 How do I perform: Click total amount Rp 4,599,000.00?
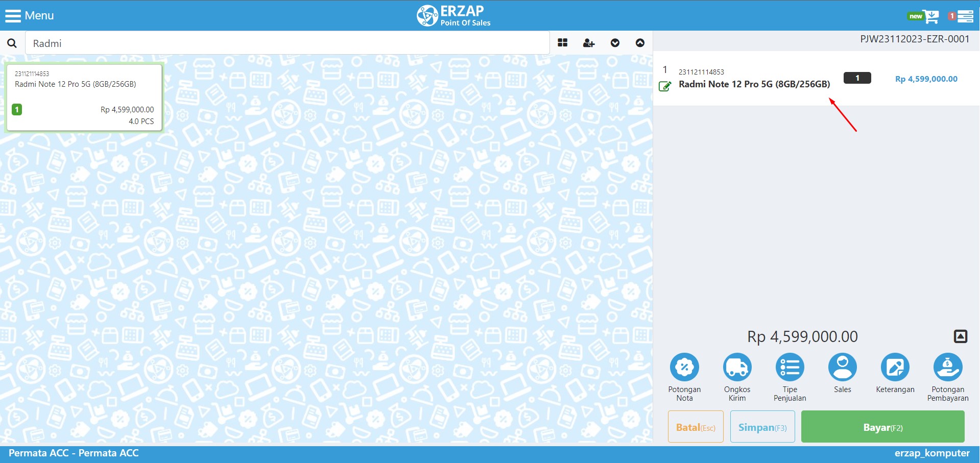coord(802,336)
